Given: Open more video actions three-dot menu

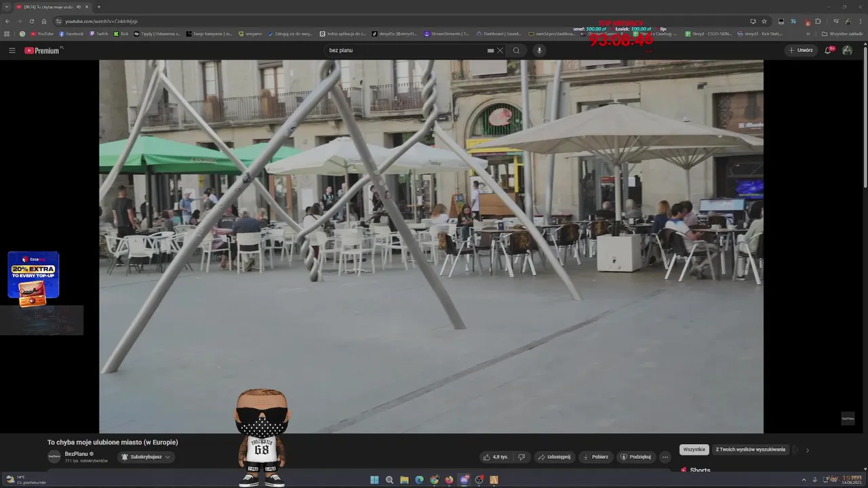Looking at the screenshot, I should (665, 457).
